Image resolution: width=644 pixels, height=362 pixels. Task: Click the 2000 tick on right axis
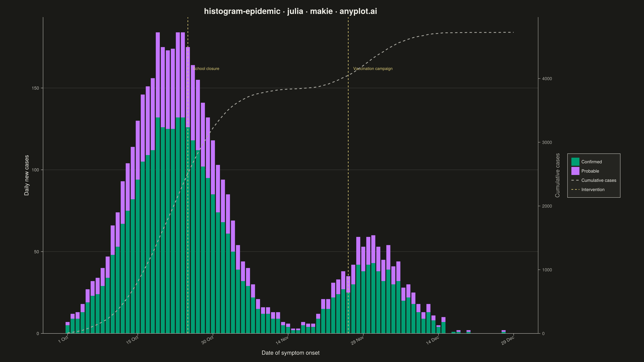[x=547, y=206]
